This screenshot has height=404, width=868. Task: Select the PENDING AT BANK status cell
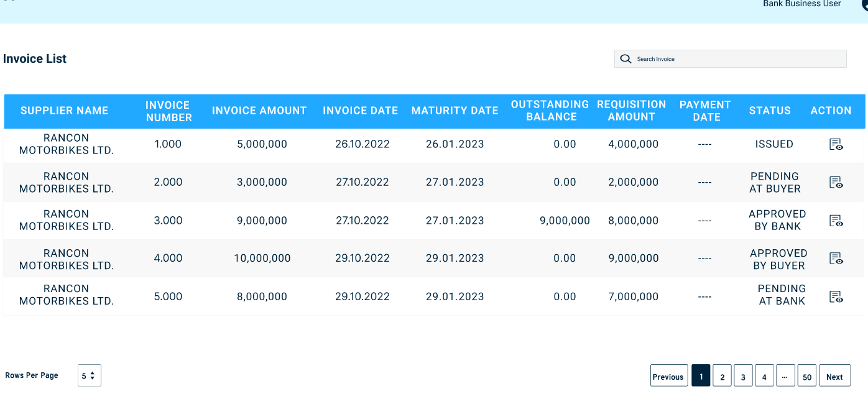[x=782, y=295]
